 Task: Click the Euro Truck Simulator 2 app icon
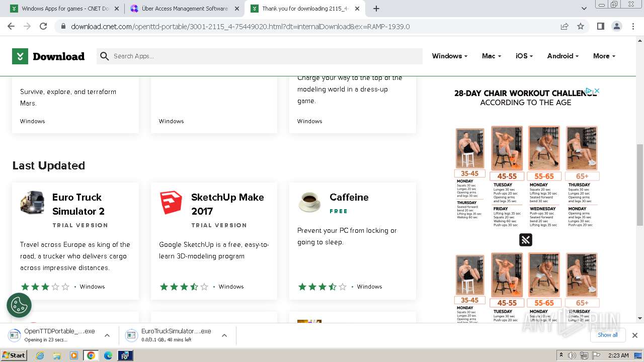[32, 203]
